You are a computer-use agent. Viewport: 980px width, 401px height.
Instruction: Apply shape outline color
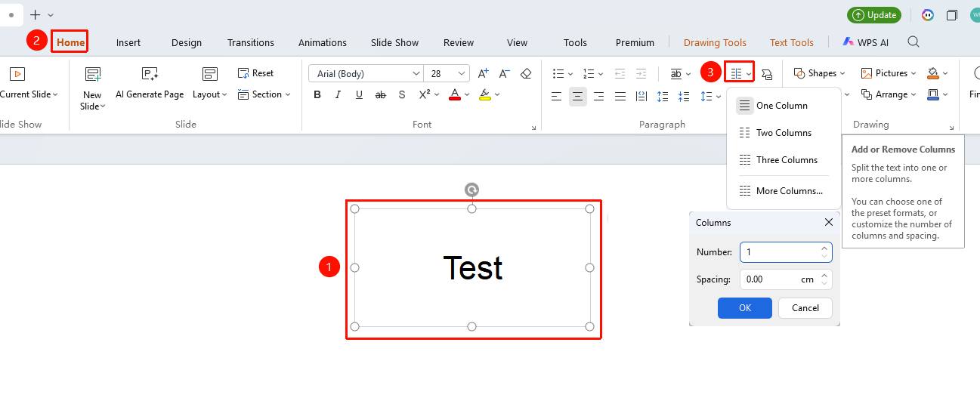click(933, 94)
